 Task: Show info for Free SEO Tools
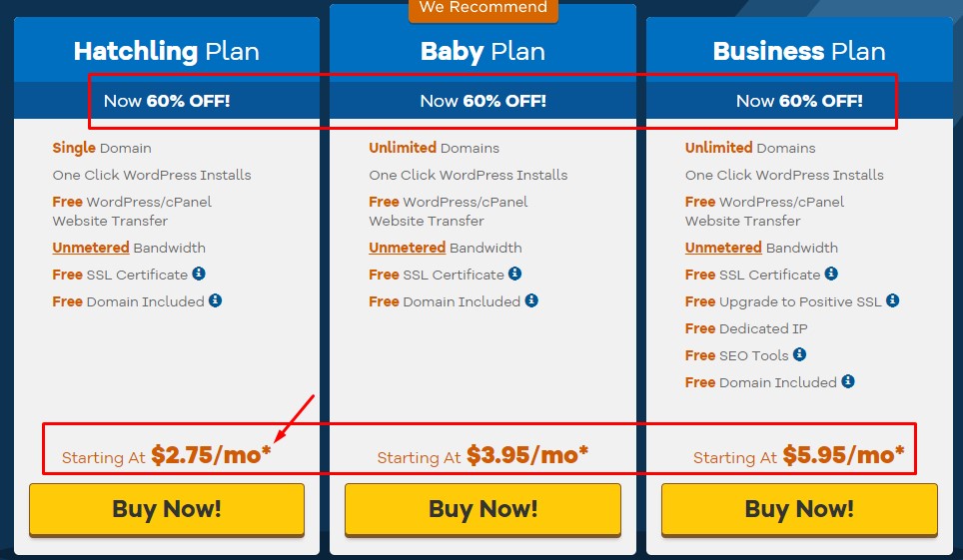[x=799, y=354]
